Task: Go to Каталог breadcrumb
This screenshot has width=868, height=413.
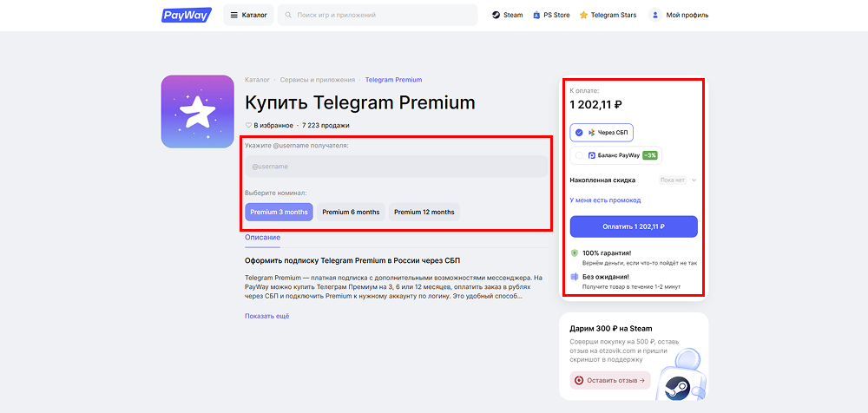Action: [258, 80]
